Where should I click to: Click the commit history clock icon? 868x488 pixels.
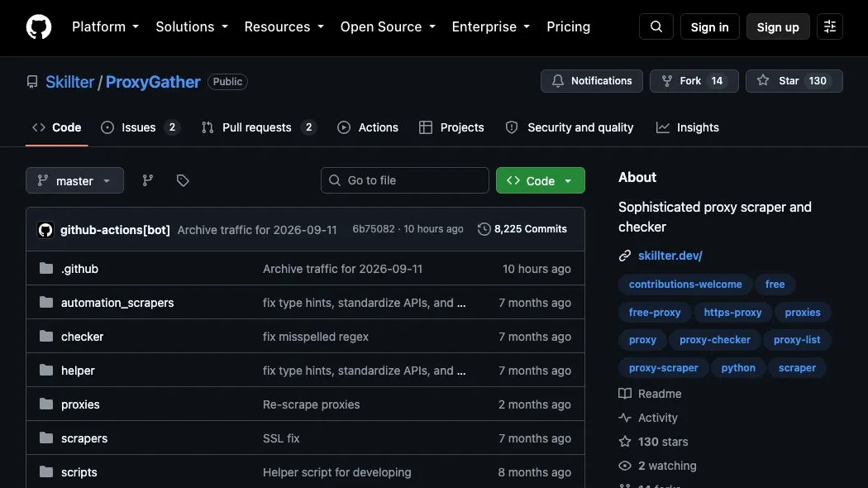[x=484, y=229]
